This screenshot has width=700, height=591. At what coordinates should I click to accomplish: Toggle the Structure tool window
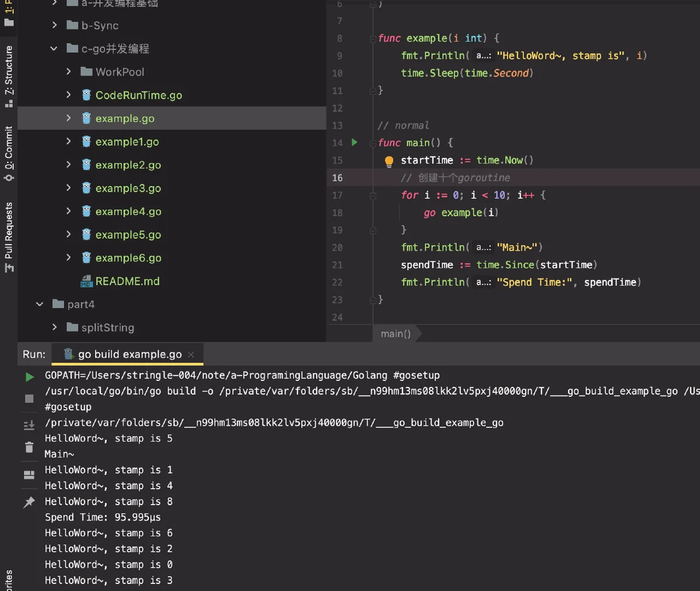[x=9, y=76]
